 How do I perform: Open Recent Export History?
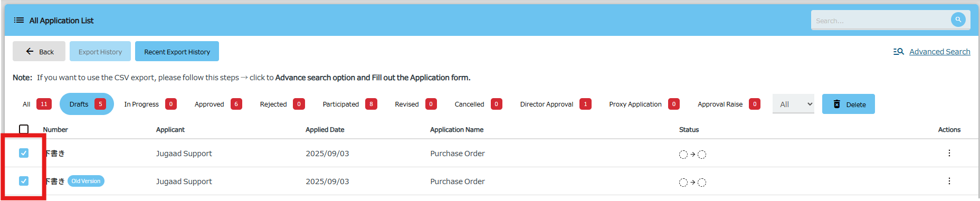177,51
